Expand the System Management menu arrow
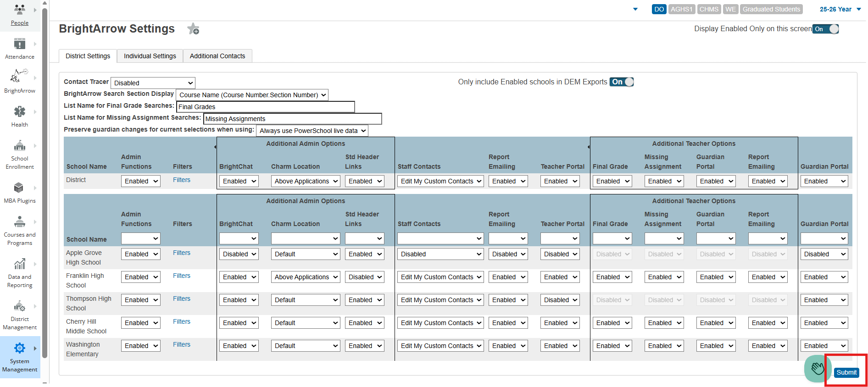 coord(35,348)
